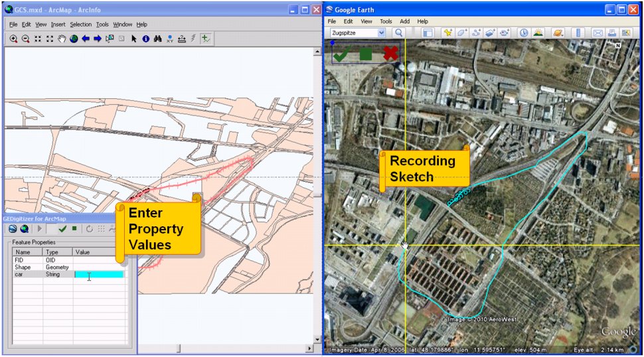The width and height of the screenshot is (644, 357).
Task: Click the Name column header
Action: point(27,252)
